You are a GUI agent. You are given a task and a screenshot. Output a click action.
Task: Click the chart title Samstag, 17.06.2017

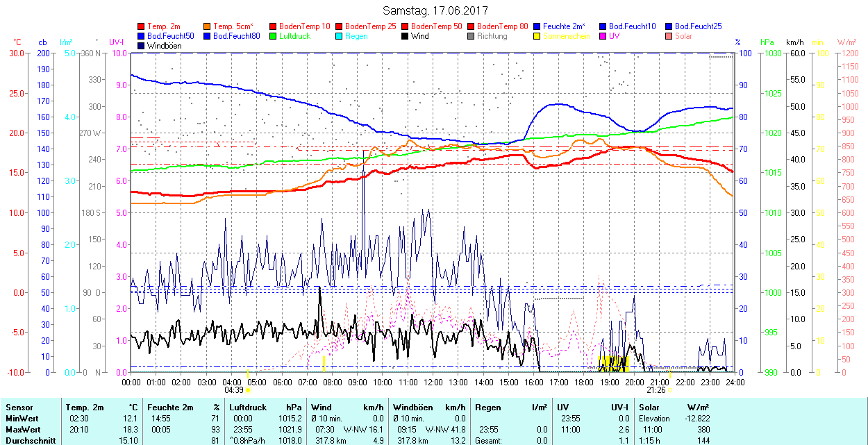(x=435, y=10)
